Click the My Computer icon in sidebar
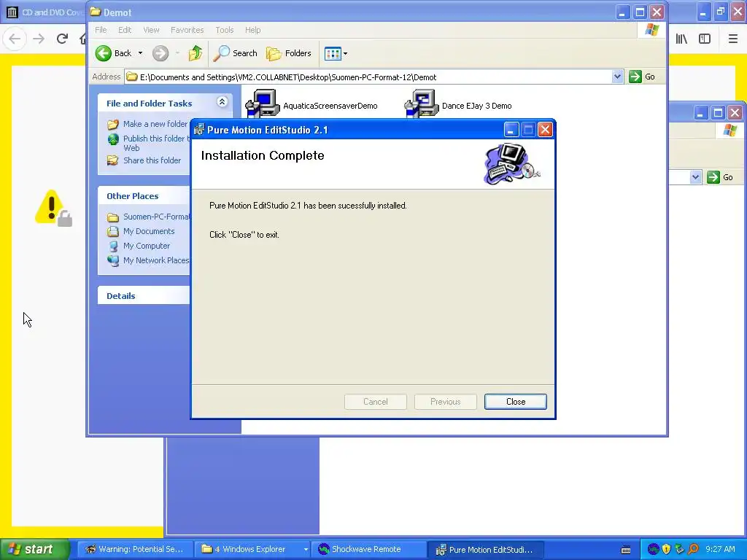This screenshot has height=560, width=747. [113, 246]
